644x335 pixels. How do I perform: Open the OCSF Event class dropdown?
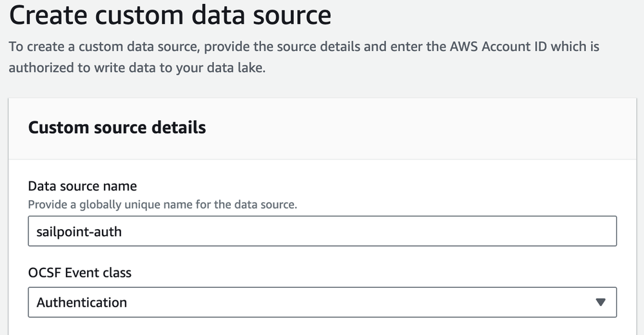coord(322,302)
